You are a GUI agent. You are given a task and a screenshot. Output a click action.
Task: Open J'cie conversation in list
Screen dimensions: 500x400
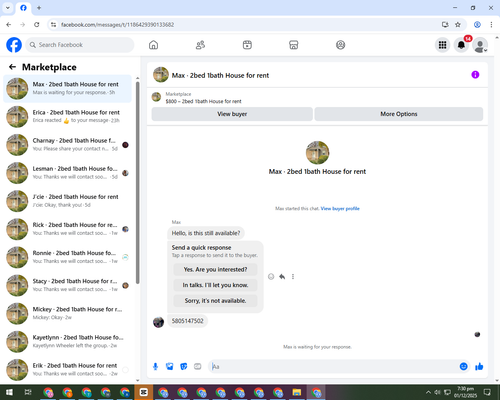pos(67,201)
